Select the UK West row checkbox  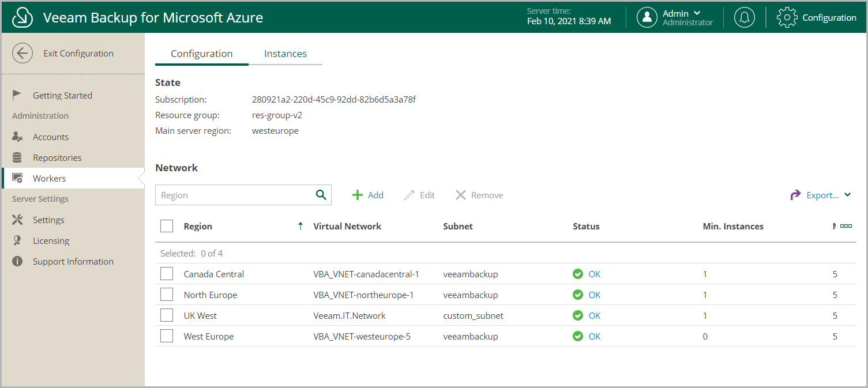[167, 315]
